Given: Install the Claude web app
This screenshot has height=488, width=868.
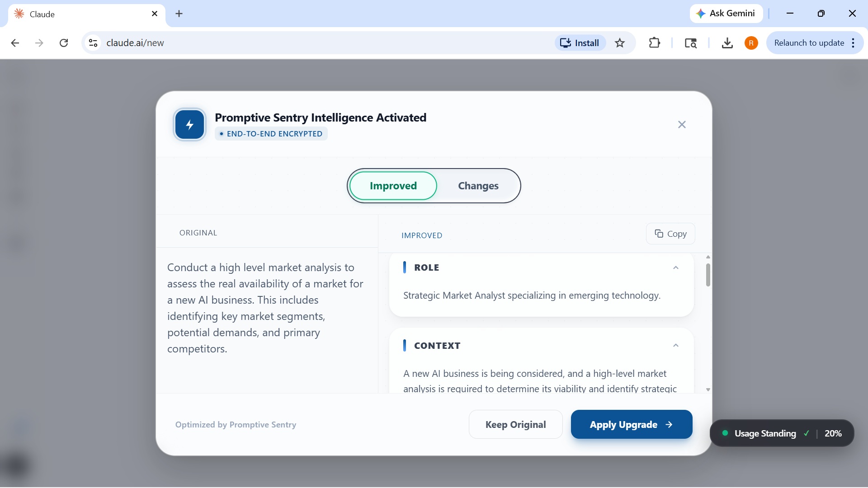Looking at the screenshot, I should (x=580, y=43).
